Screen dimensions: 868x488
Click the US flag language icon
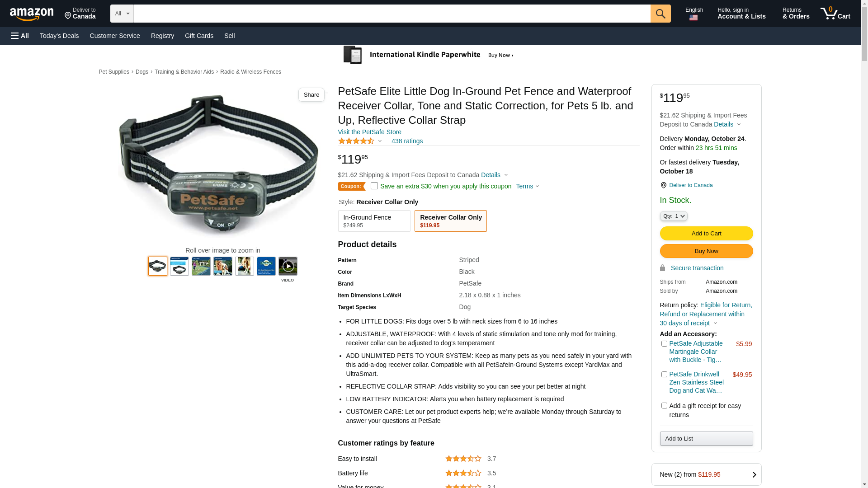(693, 18)
